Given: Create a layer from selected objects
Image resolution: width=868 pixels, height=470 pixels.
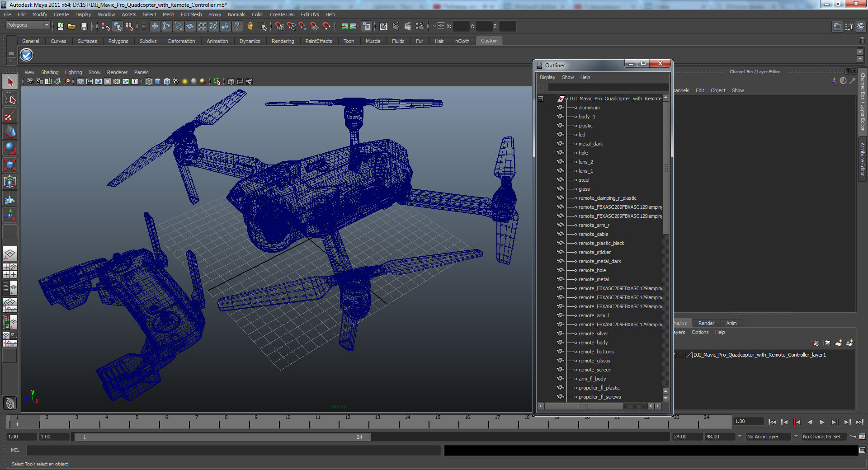Looking at the screenshot, I should pos(849,343).
